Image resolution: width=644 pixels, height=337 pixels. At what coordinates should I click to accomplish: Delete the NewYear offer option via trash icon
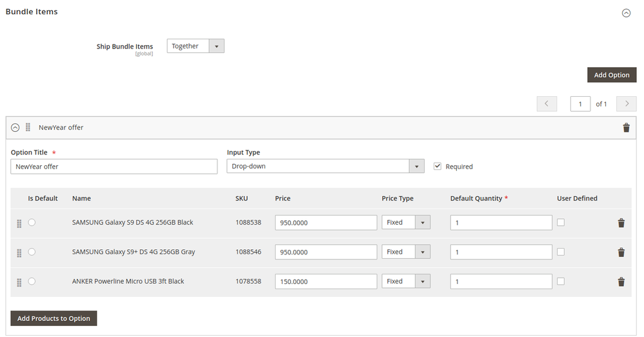tap(625, 128)
